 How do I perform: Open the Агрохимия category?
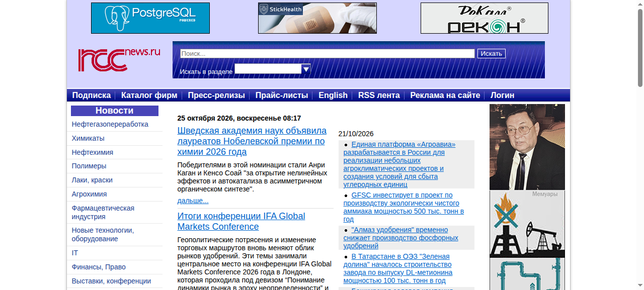coord(90,194)
